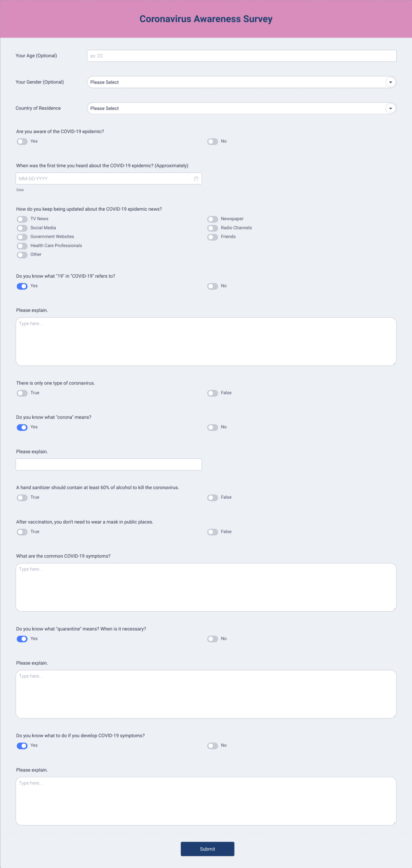This screenshot has width=412, height=868.
Task: Enable the Social Media update source
Action: tap(22, 228)
